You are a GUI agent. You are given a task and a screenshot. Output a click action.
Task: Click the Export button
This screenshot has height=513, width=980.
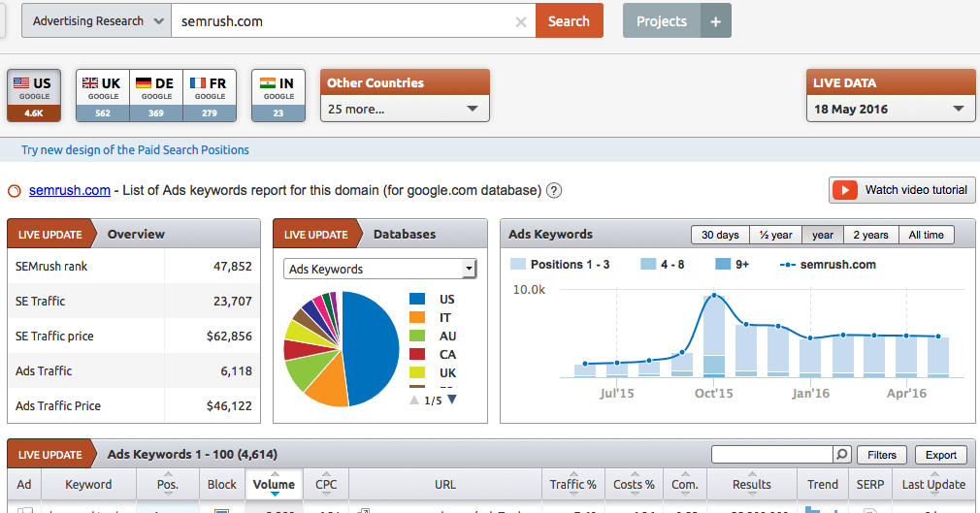940,455
